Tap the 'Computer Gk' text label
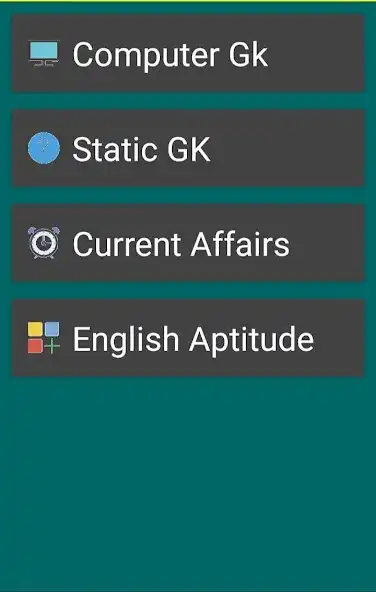Image resolution: width=376 pixels, height=592 pixels. click(170, 56)
